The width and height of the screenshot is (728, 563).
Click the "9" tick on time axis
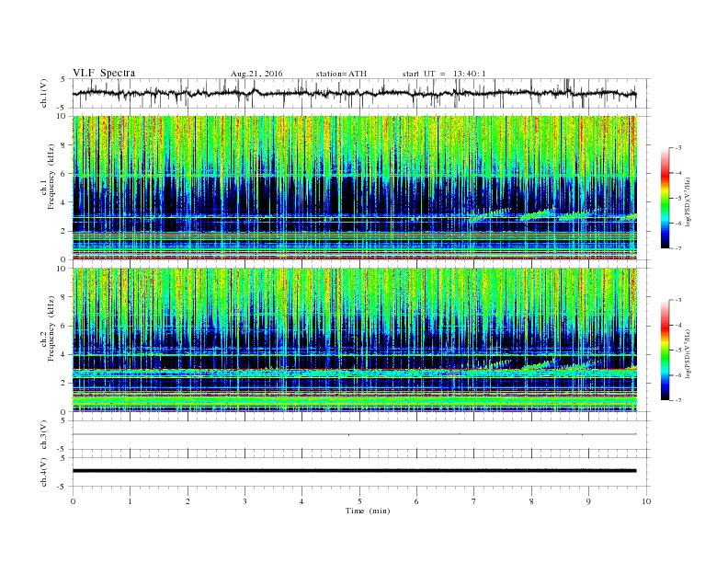(588, 501)
